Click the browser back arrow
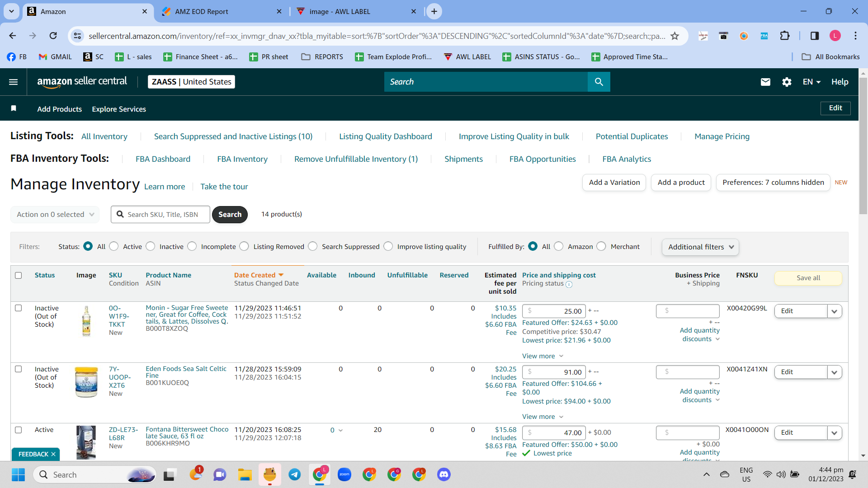The height and width of the screenshot is (488, 868). 12,36
